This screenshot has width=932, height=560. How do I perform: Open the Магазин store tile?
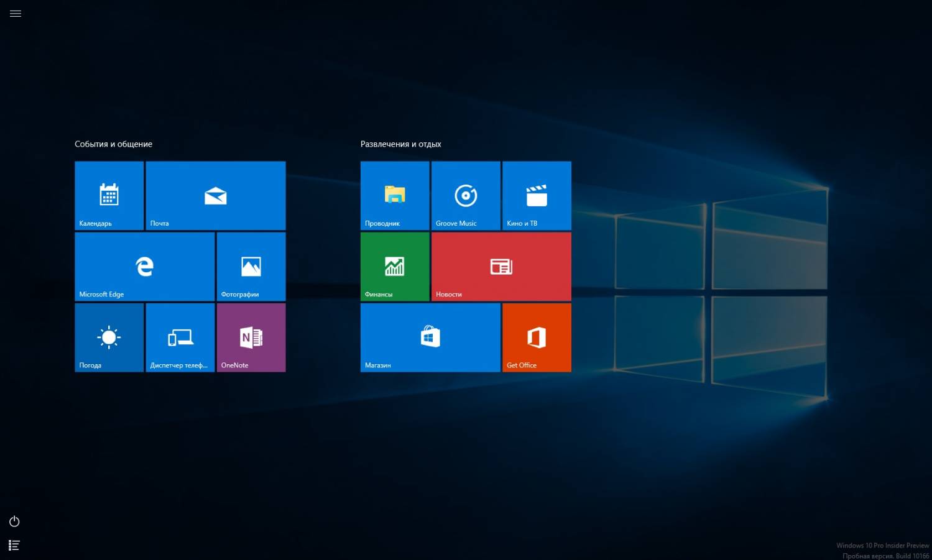[x=430, y=337]
